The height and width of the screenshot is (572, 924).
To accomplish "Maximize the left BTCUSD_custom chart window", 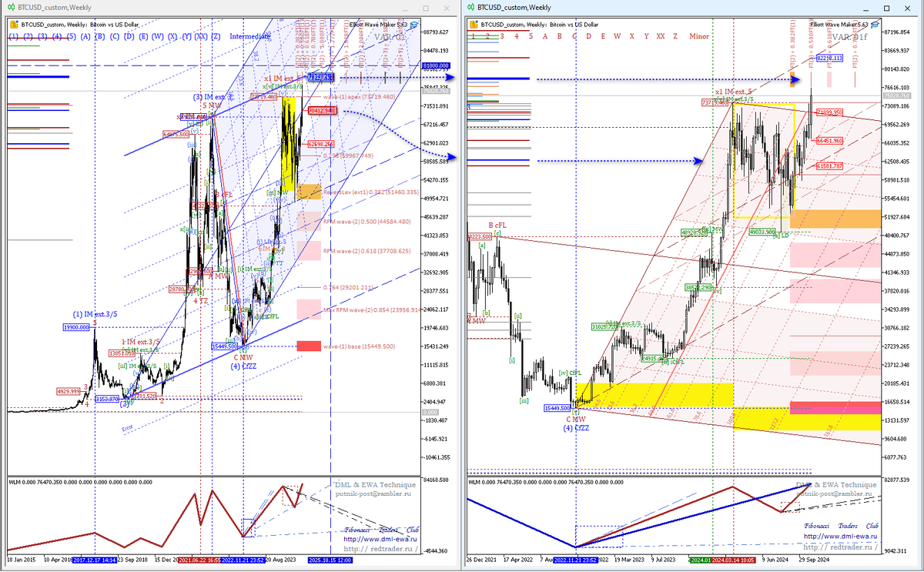I will [x=427, y=7].
